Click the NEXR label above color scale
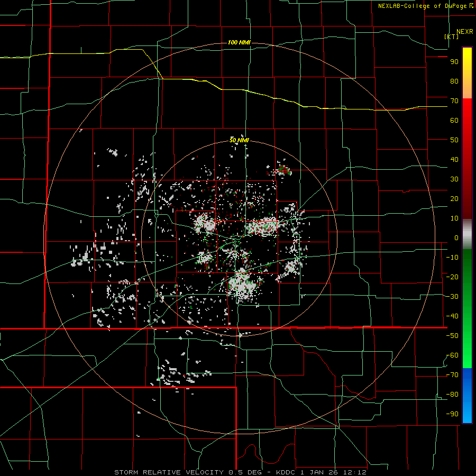Image resolution: width=476 pixels, height=476 pixels. 464,32
